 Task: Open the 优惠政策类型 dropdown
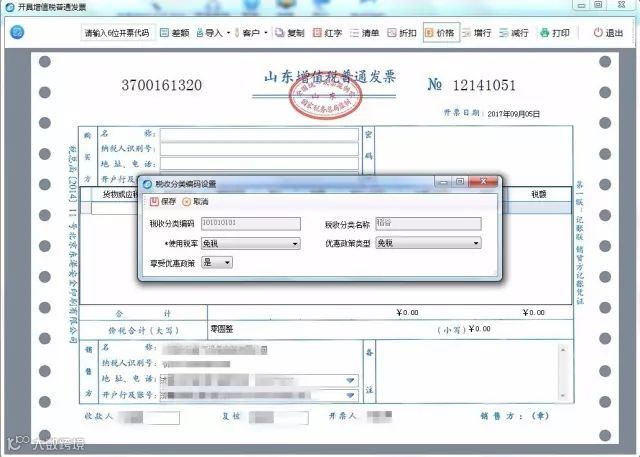(x=428, y=243)
